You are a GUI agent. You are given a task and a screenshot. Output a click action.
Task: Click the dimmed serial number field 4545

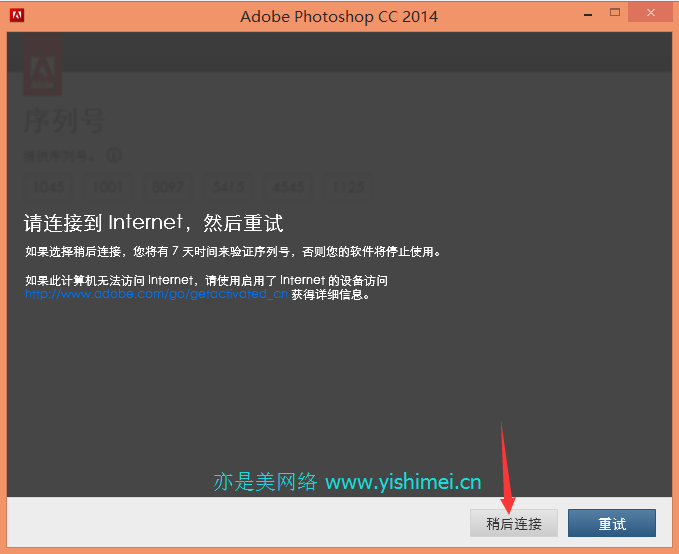pos(288,187)
